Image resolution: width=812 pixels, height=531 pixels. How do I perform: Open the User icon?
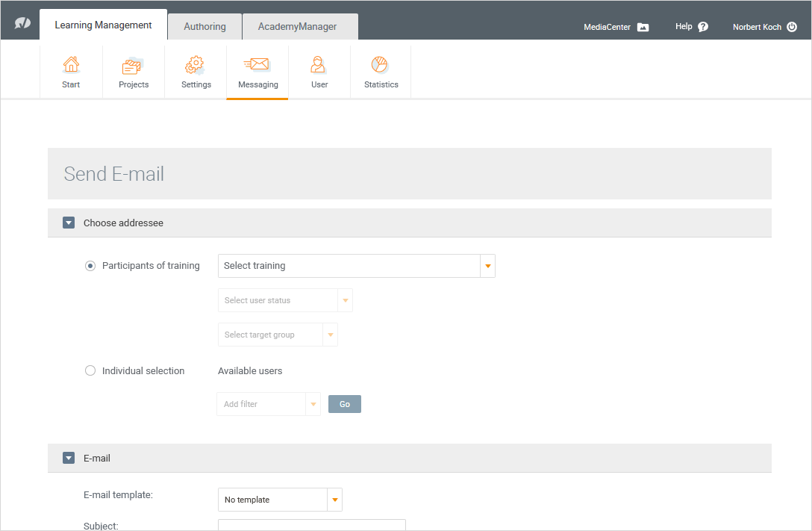coord(318,65)
